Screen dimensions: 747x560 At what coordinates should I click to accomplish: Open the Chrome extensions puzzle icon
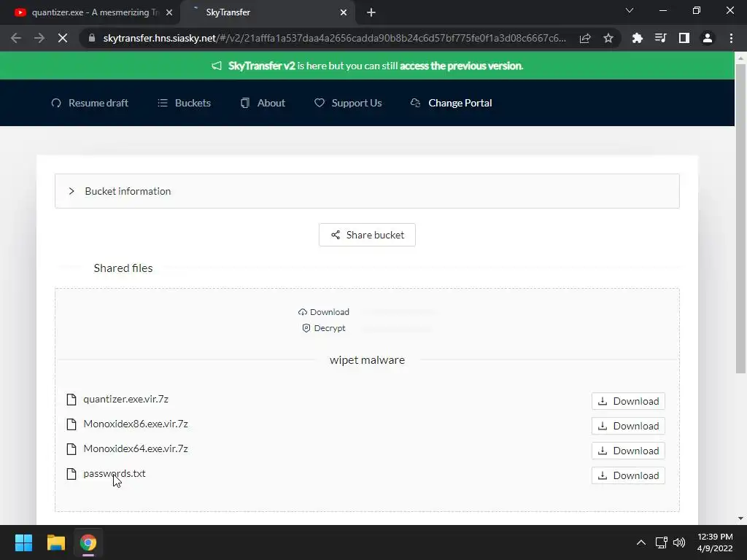click(637, 38)
